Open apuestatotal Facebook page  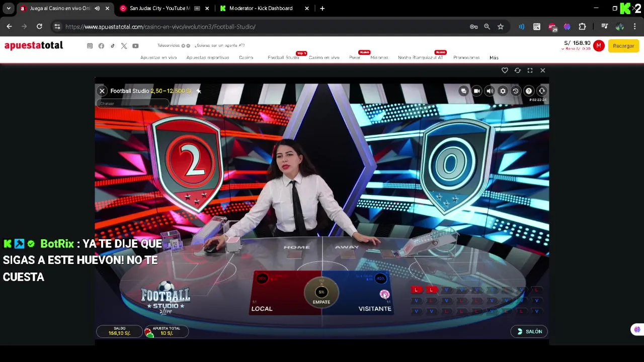tap(101, 46)
